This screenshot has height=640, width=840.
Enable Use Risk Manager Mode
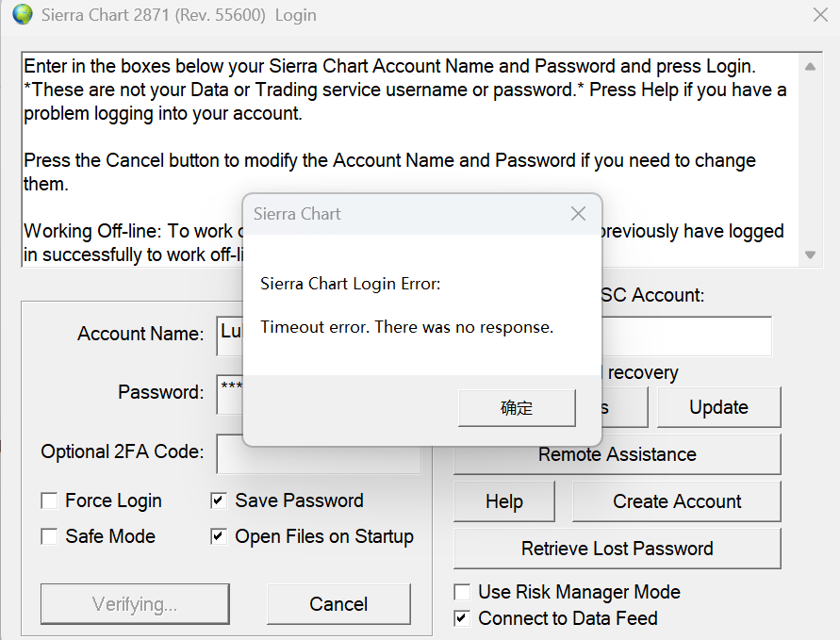462,593
